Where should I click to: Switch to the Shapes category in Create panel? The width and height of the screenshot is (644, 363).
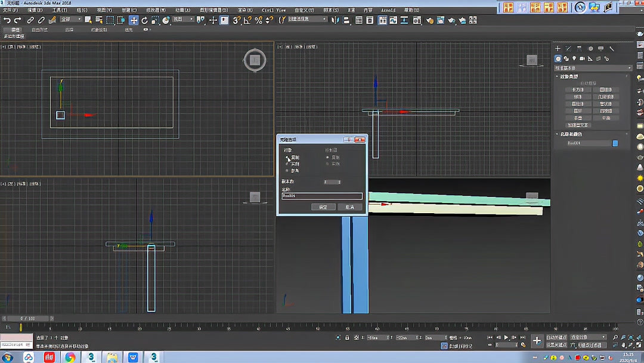point(566,59)
